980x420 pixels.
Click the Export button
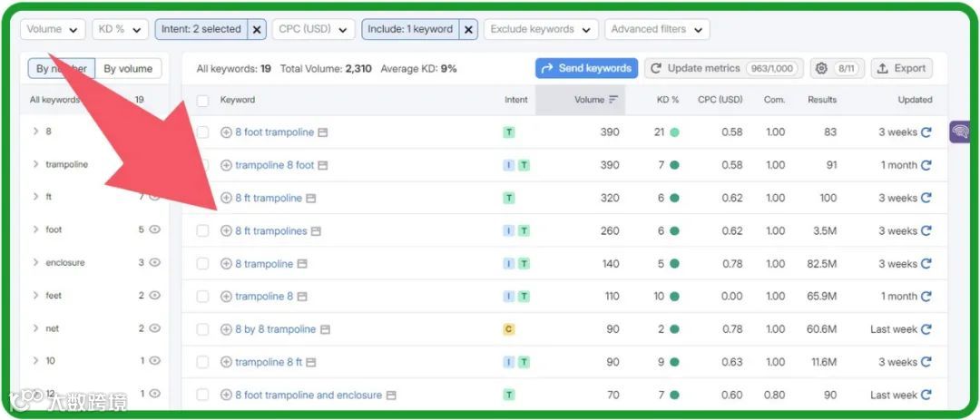click(x=901, y=69)
